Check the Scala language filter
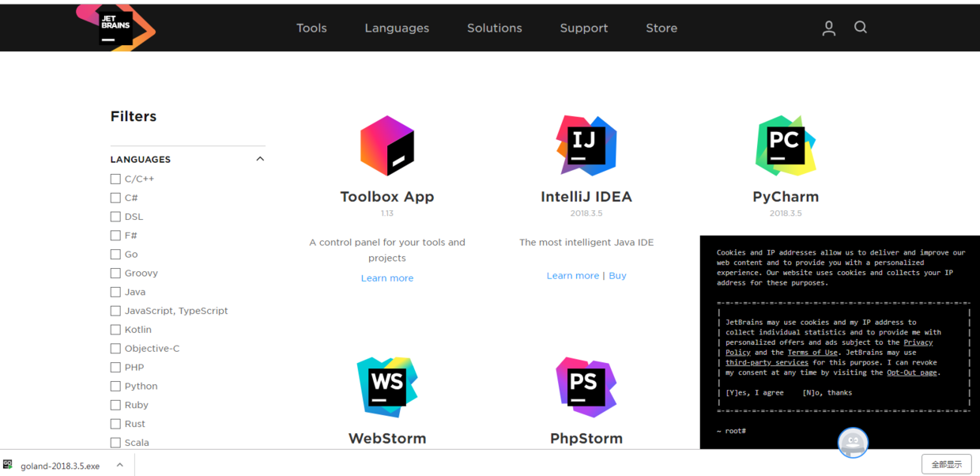Viewport: 980px width, 476px height. 115,443
